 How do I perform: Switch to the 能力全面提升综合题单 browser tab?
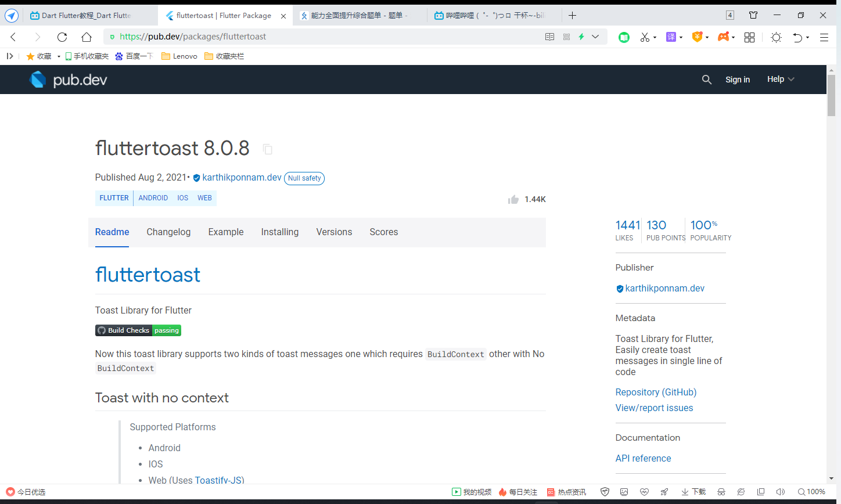pos(360,16)
